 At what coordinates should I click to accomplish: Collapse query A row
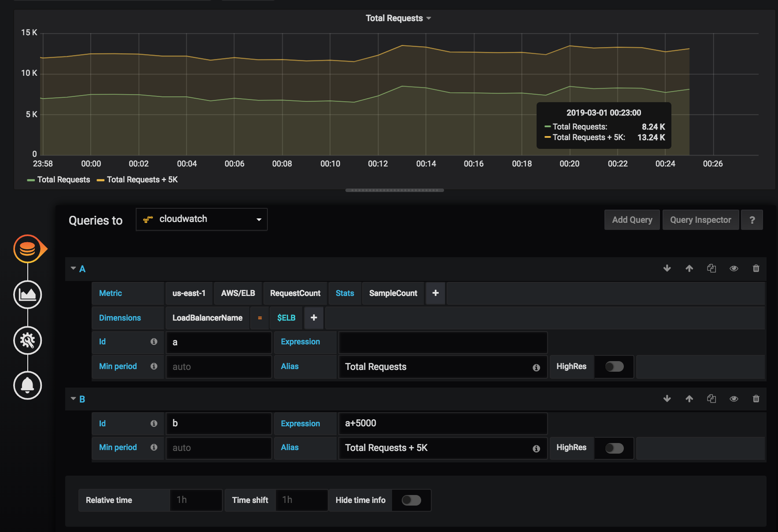coord(74,269)
